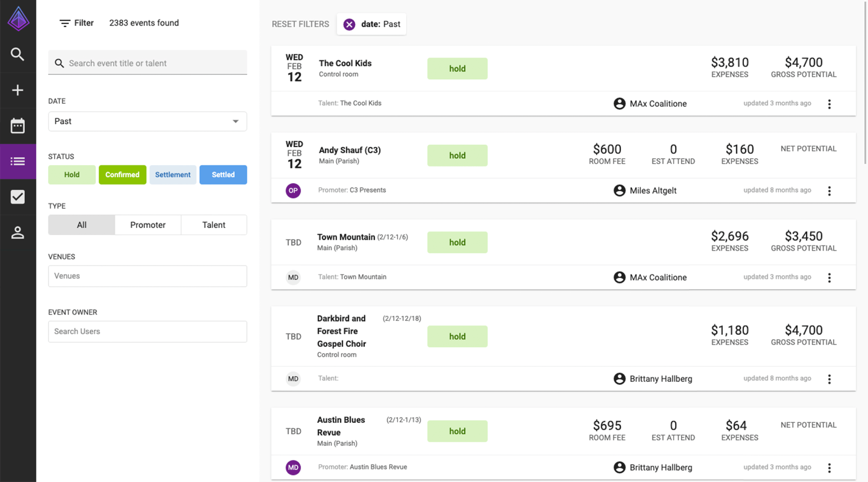Select the Promoter type tab
The height and width of the screenshot is (482, 868).
click(147, 225)
